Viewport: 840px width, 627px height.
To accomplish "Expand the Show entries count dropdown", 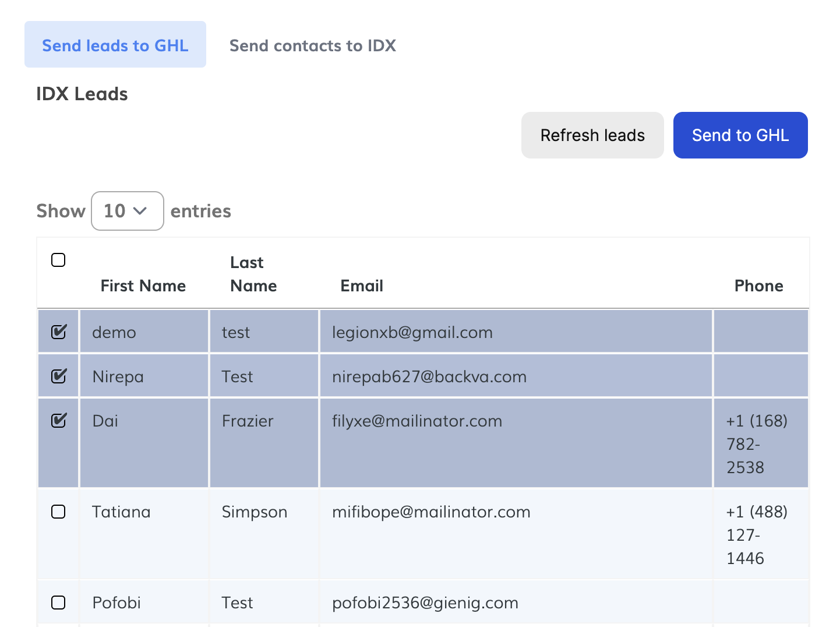I will (127, 211).
